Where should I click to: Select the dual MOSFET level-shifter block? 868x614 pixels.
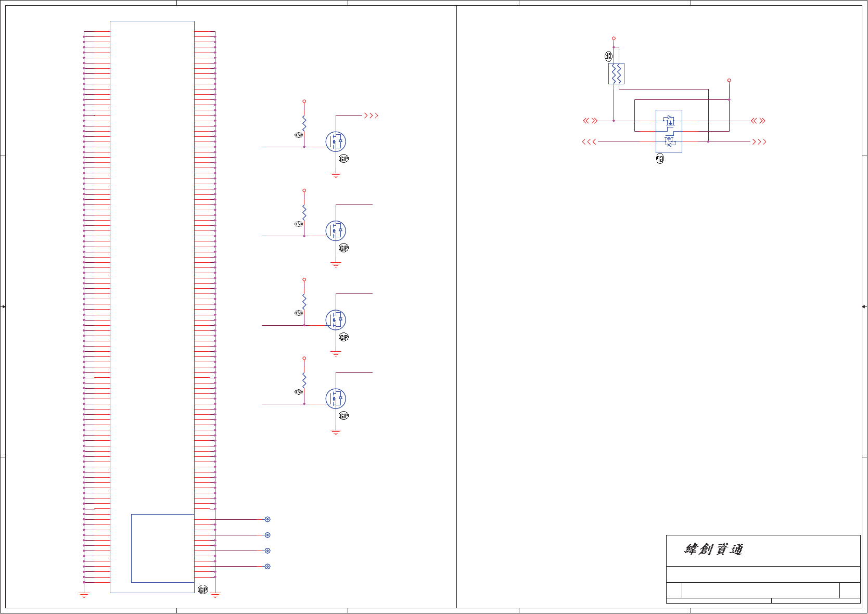(669, 131)
